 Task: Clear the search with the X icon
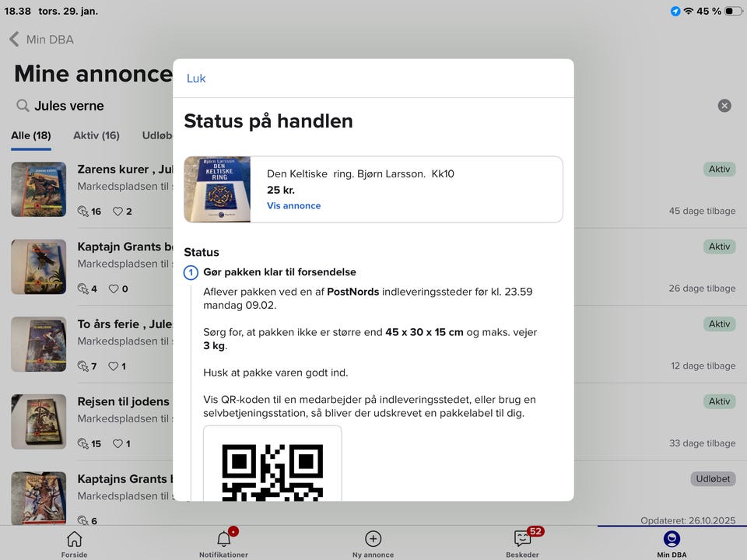coord(724,106)
